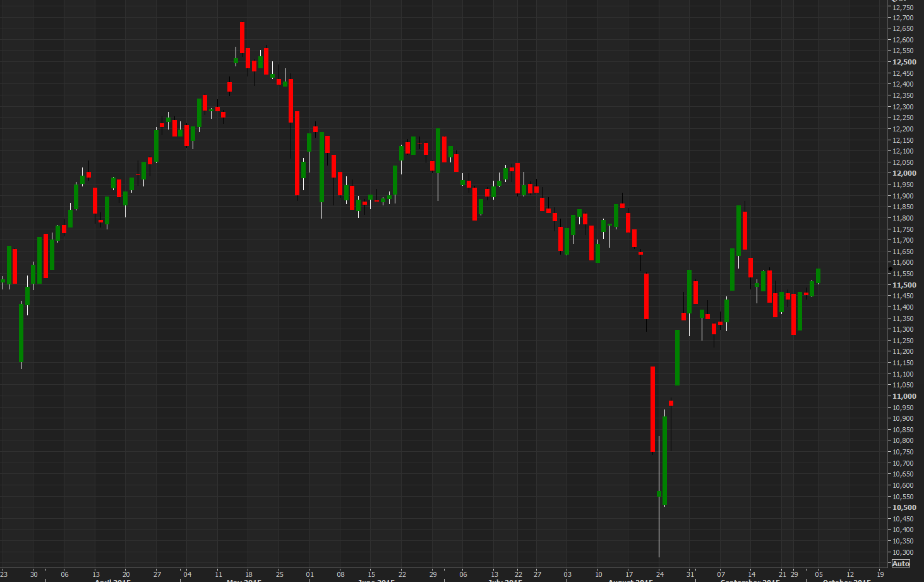Select the 12,650 price axis label
The height and width of the screenshot is (582, 924).
pyautogui.click(x=903, y=29)
